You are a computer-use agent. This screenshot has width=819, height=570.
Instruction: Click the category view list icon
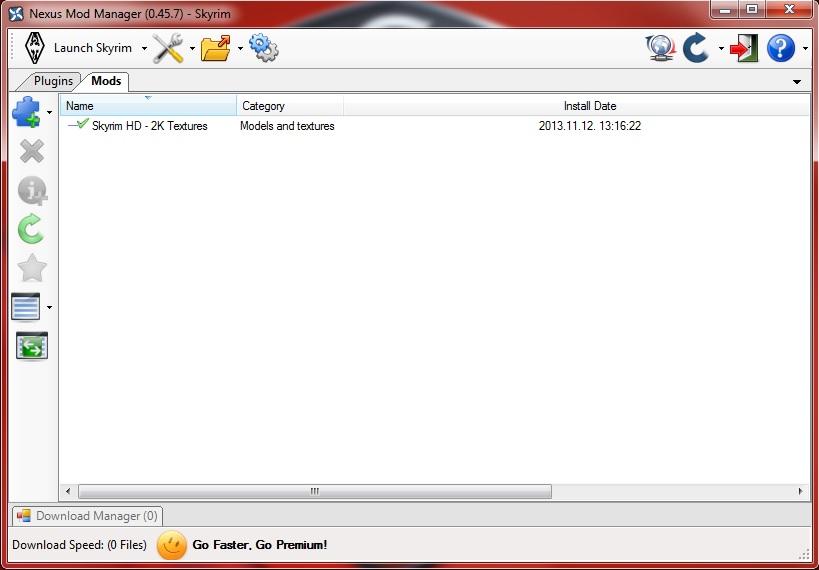26,307
